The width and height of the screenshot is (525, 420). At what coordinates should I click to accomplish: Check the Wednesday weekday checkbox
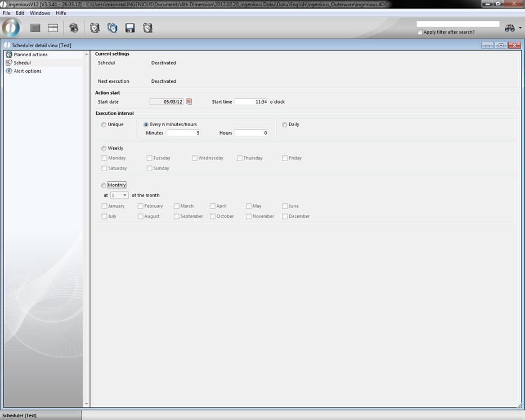(195, 158)
